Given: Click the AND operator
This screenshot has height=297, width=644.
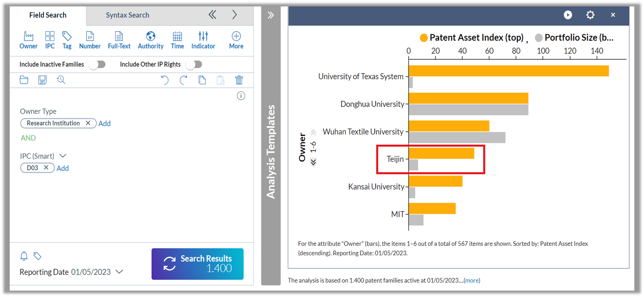Looking at the screenshot, I should 28,138.
